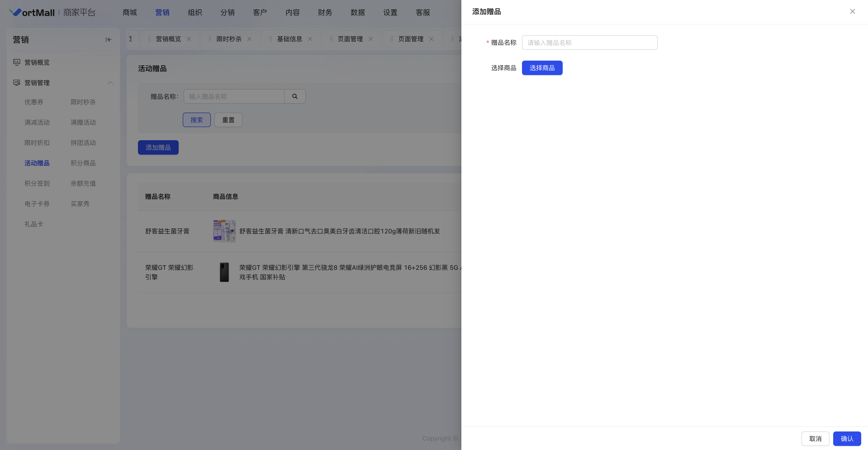Click the 荣耀GT phone thumbnail
868x450 pixels.
click(224, 272)
